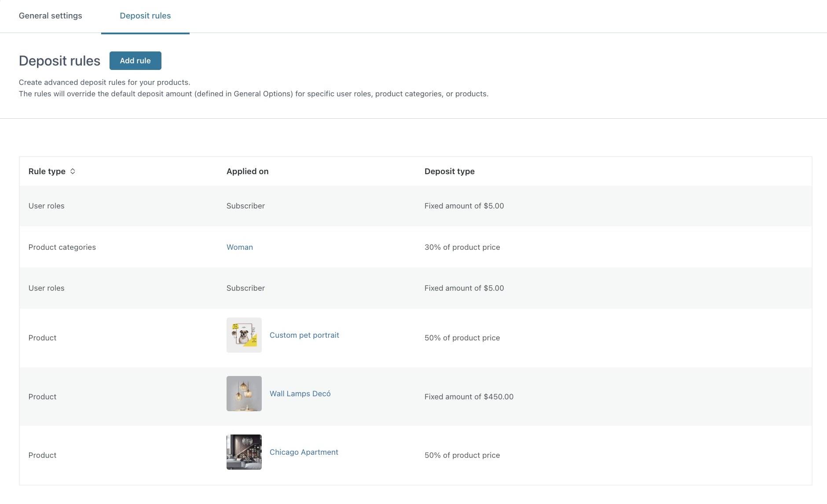827x504 pixels.
Task: Select the Deposit rules tab
Action: (145, 16)
